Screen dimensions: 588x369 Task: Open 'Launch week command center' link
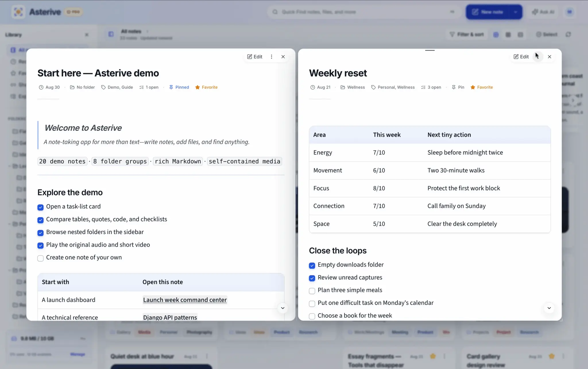click(185, 300)
